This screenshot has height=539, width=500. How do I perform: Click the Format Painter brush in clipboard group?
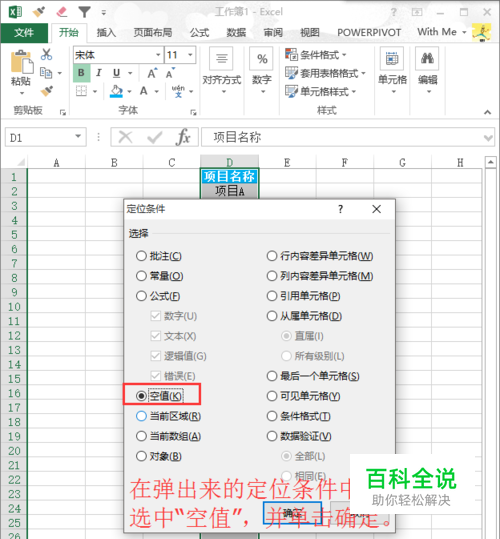(47, 91)
